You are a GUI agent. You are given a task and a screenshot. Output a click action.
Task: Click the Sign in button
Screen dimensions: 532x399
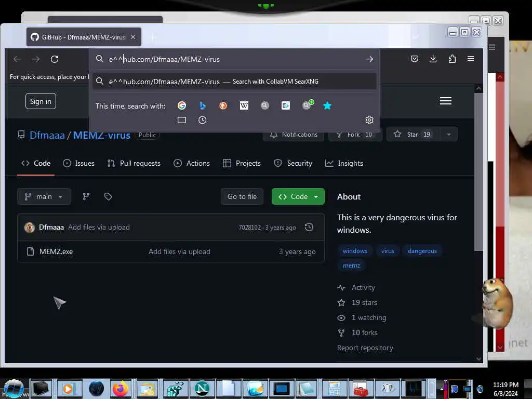pos(41,101)
